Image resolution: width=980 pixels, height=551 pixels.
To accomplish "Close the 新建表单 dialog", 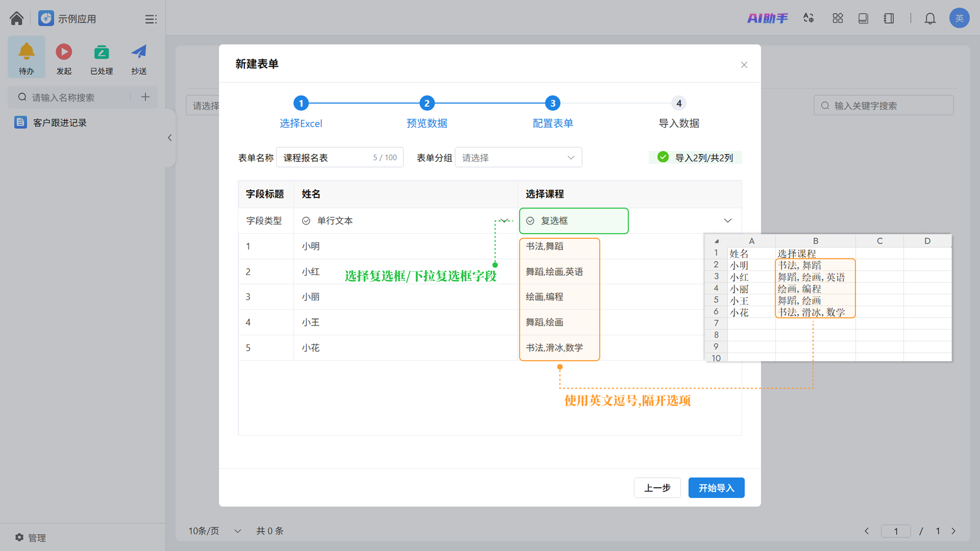I will click(x=744, y=65).
